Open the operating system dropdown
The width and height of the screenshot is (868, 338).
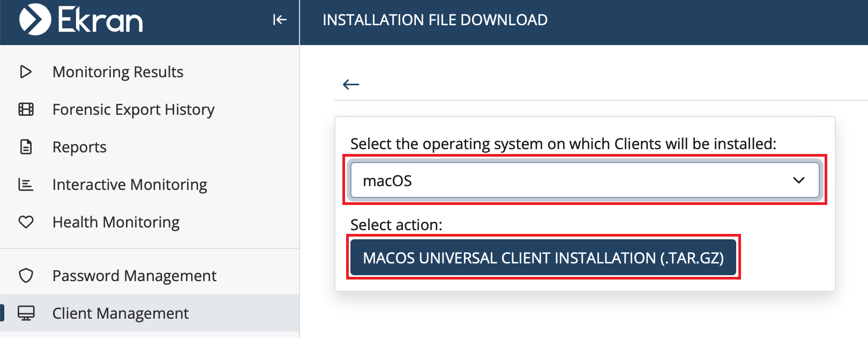pos(584,180)
